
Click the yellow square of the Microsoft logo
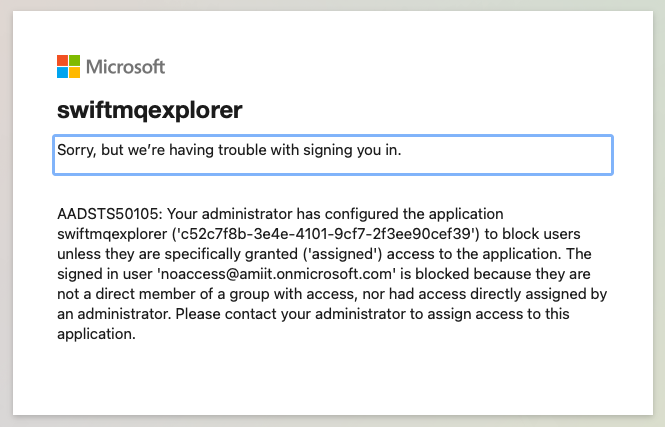click(74, 73)
